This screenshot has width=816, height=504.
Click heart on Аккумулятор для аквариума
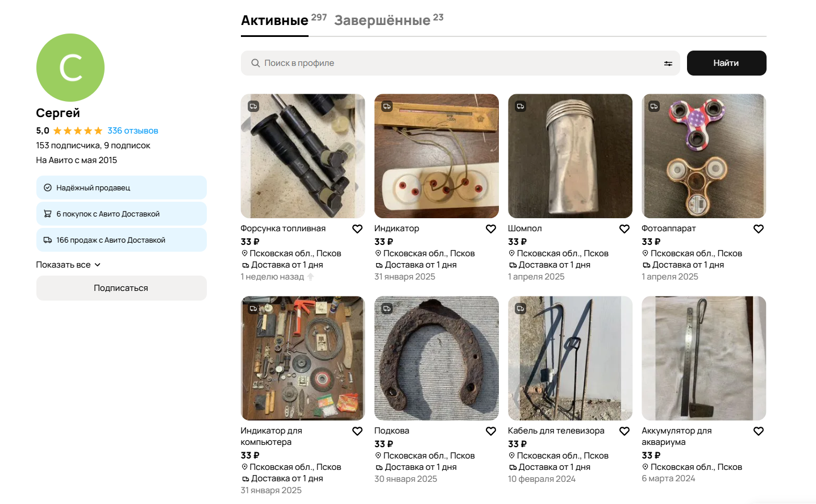point(759,431)
